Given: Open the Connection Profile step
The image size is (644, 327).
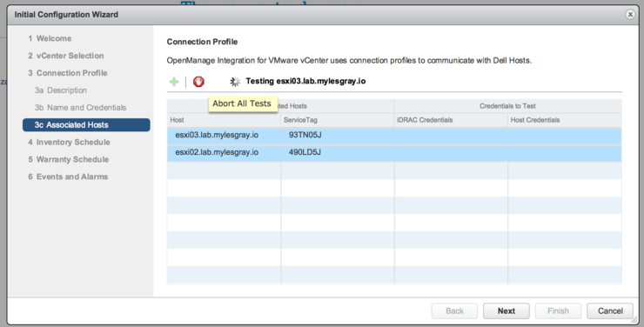Looking at the screenshot, I should pos(68,73).
